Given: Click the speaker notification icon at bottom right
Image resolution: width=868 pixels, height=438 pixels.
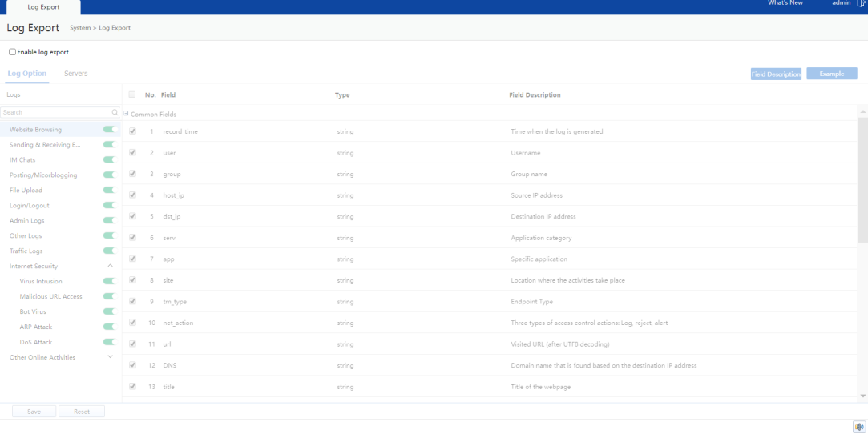Looking at the screenshot, I should coord(859,428).
